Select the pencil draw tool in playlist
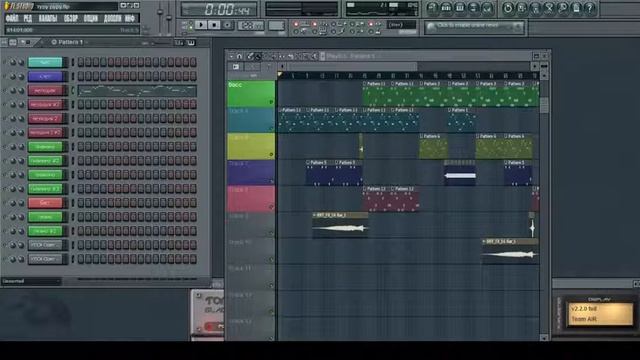Screen dimensions: 640x360 (250, 56)
